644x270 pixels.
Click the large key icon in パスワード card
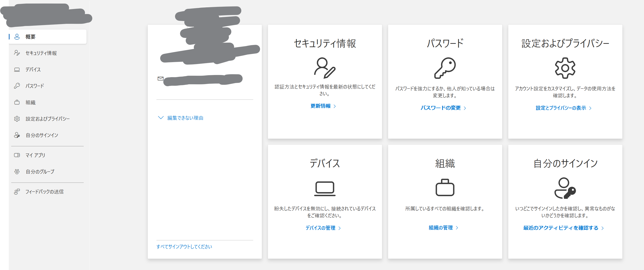[445, 68]
